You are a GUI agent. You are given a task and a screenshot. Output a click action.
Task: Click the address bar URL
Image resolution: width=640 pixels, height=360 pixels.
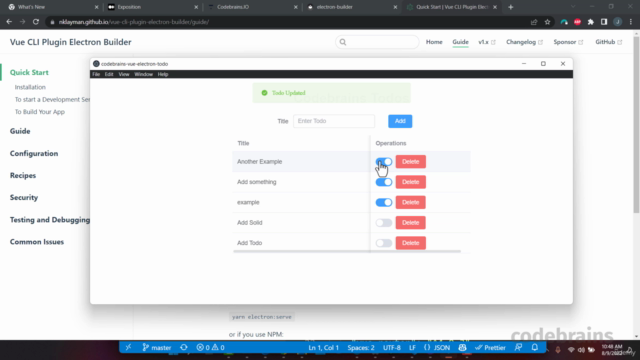(x=134, y=22)
